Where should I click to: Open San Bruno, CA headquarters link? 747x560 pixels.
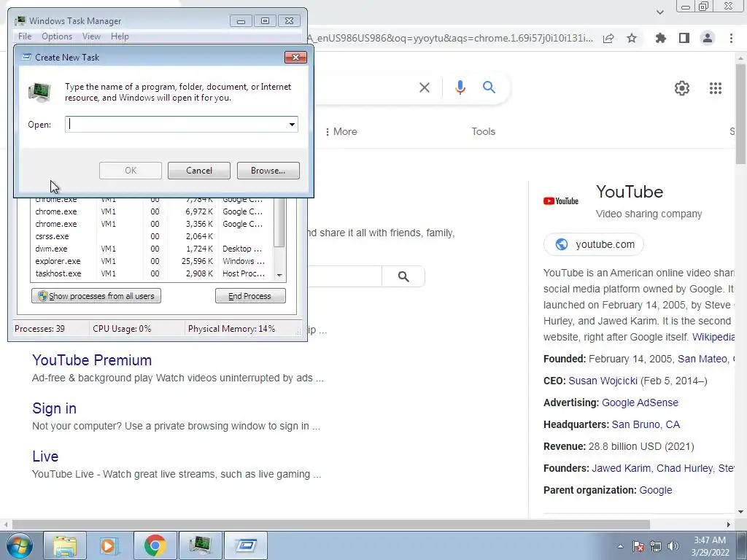pyautogui.click(x=646, y=424)
